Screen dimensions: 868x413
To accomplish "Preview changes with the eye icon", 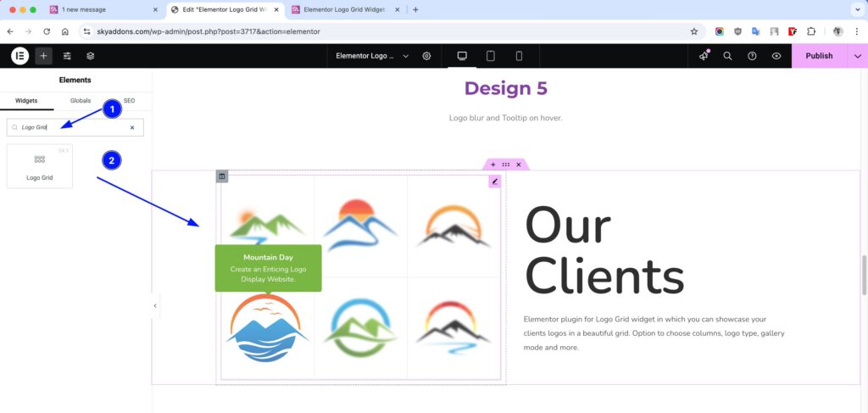I will 776,56.
